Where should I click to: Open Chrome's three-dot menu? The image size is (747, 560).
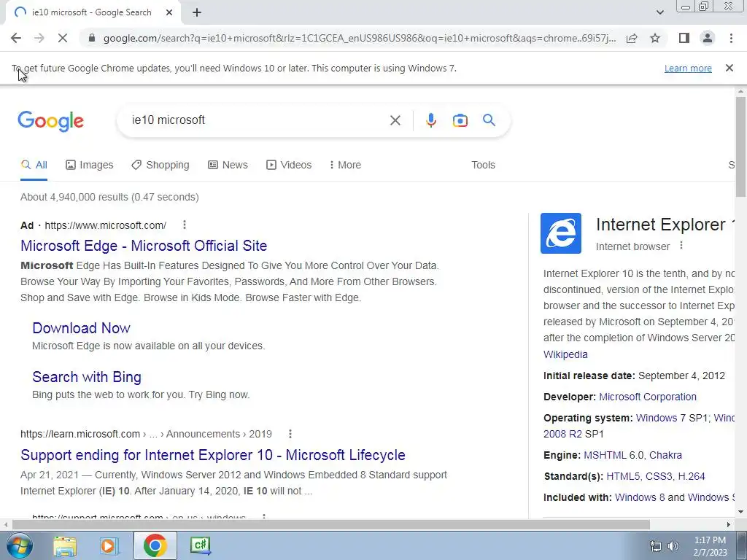pyautogui.click(x=731, y=38)
